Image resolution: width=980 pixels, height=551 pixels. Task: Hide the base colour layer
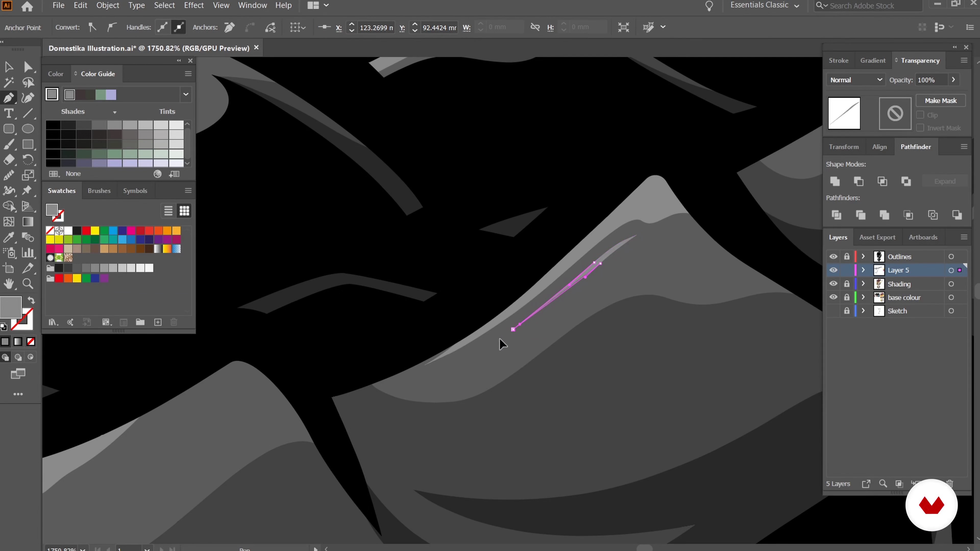tap(833, 297)
